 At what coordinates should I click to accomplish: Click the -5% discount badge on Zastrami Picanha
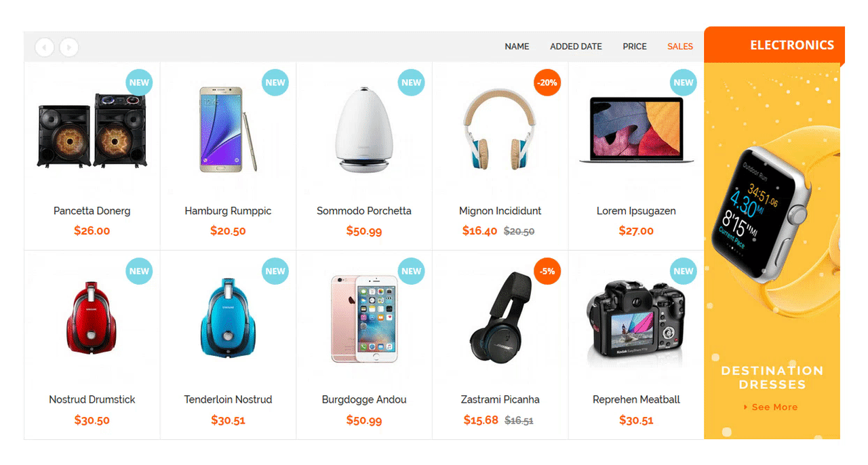[x=547, y=271]
